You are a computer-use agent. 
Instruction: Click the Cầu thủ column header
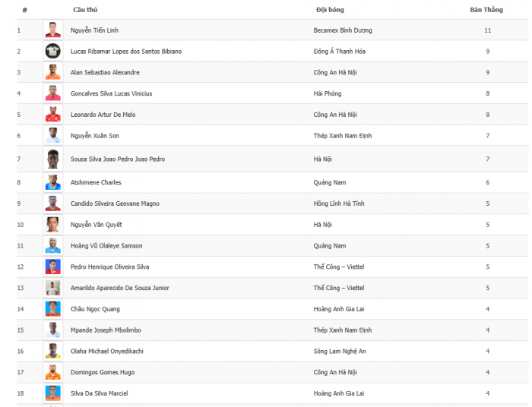coord(85,10)
